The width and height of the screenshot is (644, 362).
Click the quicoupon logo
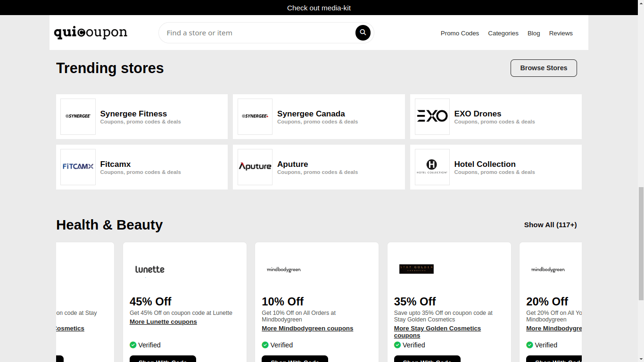point(91,33)
